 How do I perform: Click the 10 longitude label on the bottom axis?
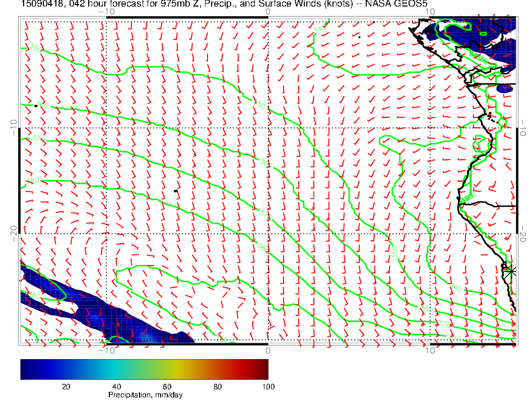click(430, 350)
